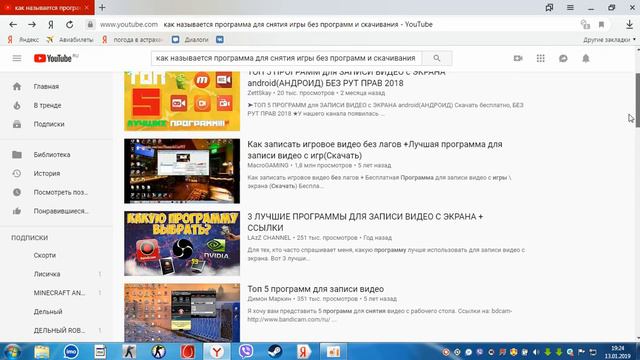
Task: Open the YouTube hamburger guide menu
Action: 17,58
